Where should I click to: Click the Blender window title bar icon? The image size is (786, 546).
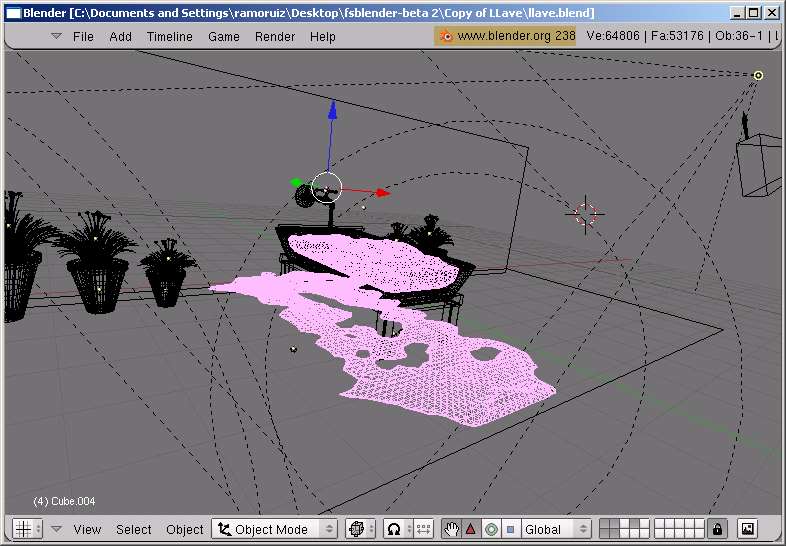click(x=14, y=13)
